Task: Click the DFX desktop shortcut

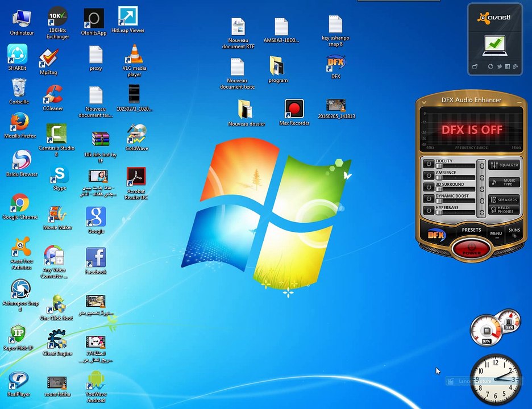Action: pyautogui.click(x=335, y=67)
